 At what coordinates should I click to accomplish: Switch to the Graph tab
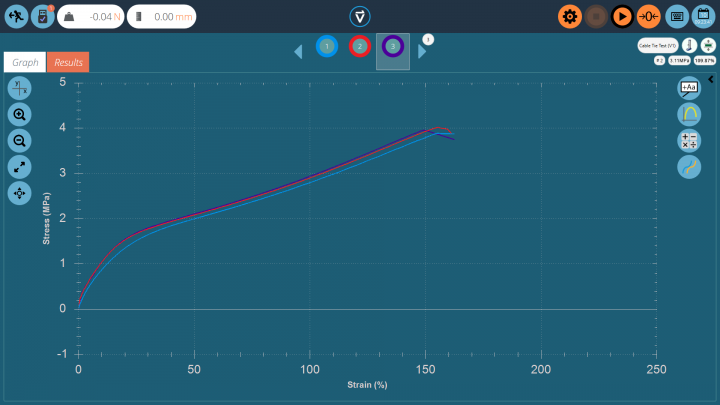point(25,62)
